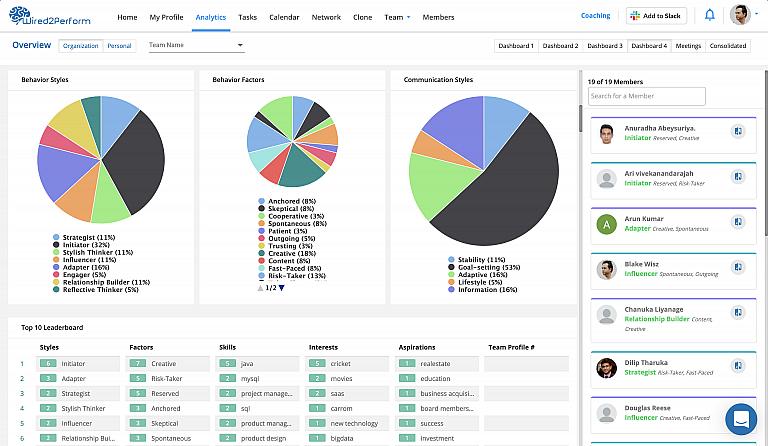This screenshot has width=768, height=446.
Task: Click Blake Wisz's profile photo
Action: 606,270
